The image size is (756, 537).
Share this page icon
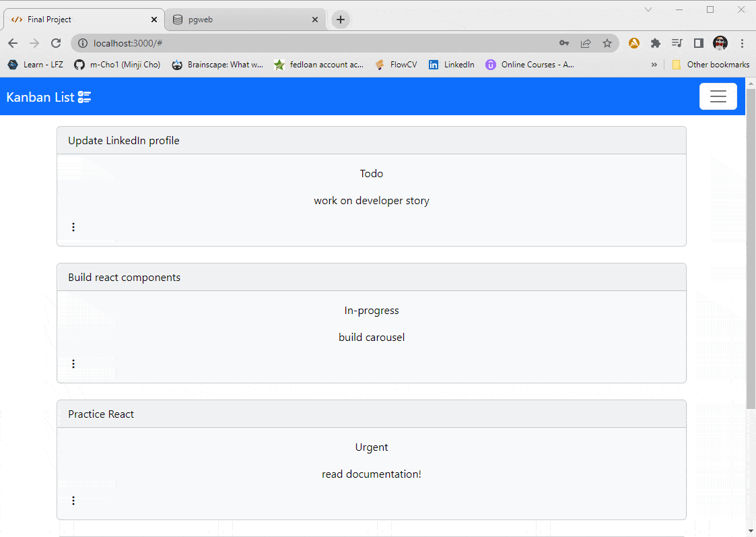coord(586,43)
